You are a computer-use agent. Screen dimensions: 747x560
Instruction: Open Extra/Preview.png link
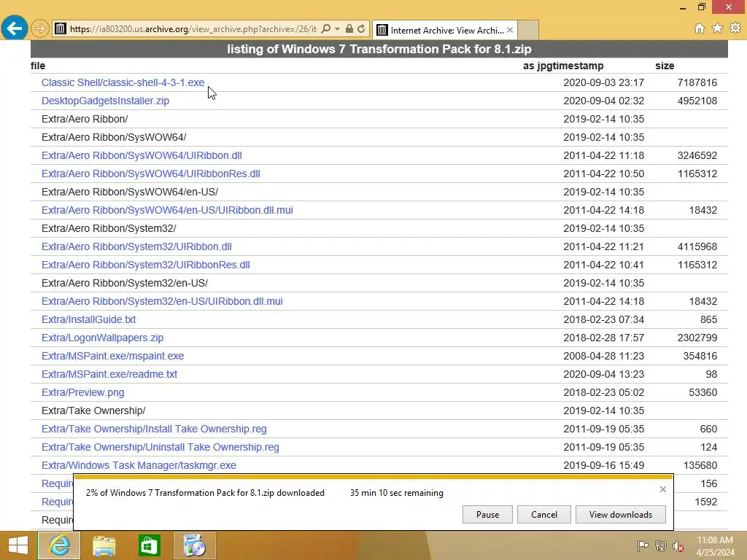point(83,392)
